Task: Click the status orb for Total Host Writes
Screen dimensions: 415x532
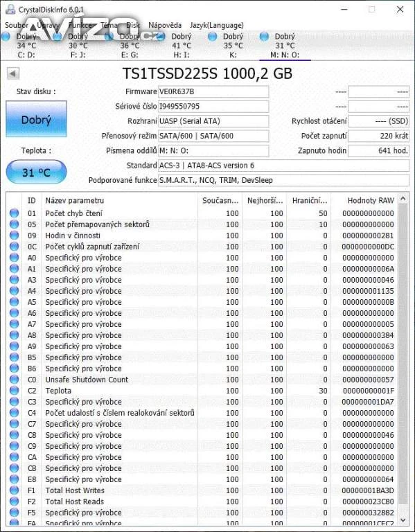Action: click(x=15, y=490)
